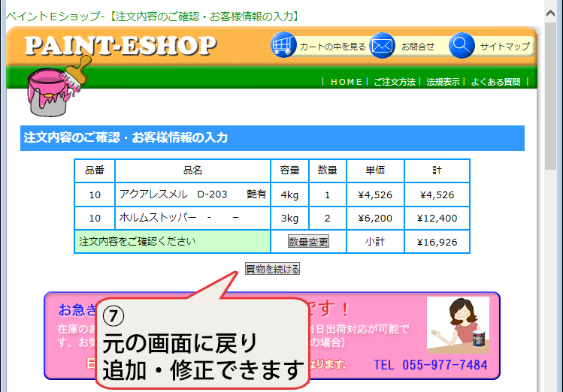Click the 3kg capacity cell
Screen dimensions: 563x392
(289, 218)
